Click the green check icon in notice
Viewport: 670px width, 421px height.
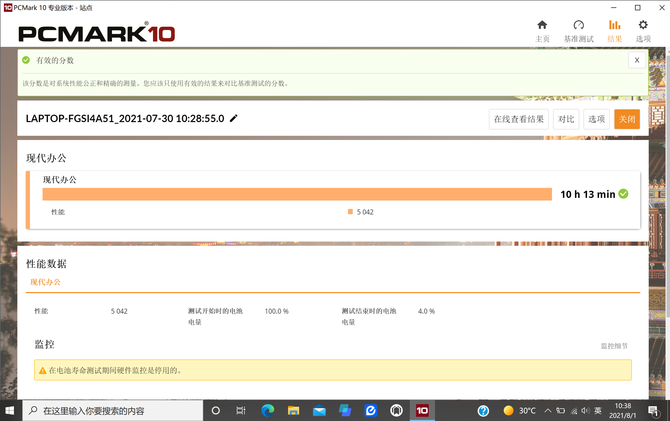[26, 60]
